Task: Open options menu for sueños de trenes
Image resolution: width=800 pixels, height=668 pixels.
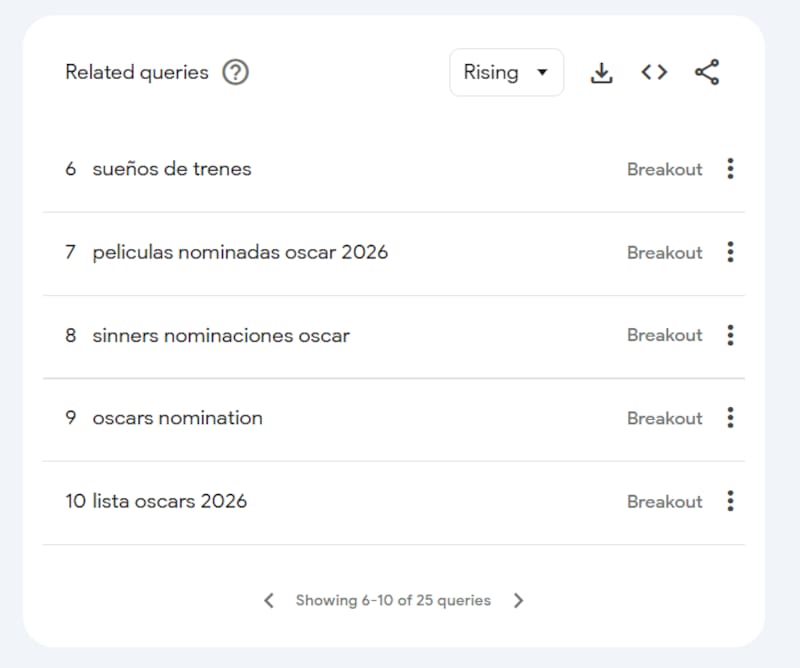Action: point(730,169)
